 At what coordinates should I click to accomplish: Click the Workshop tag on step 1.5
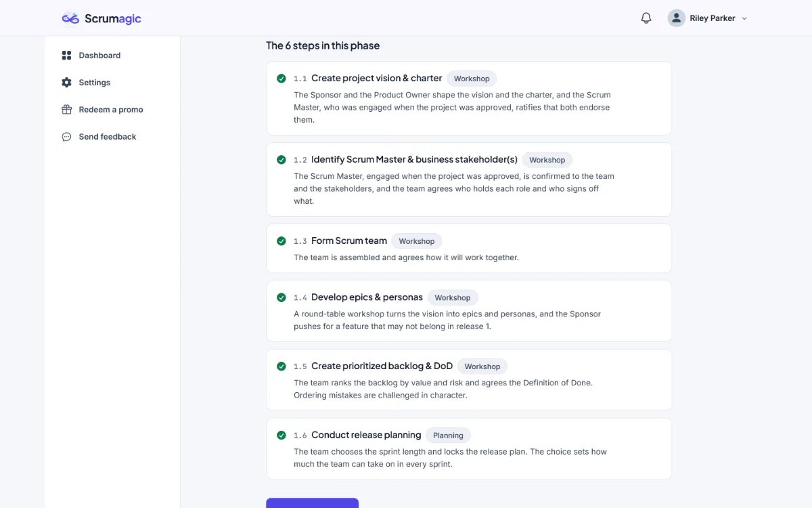click(482, 366)
